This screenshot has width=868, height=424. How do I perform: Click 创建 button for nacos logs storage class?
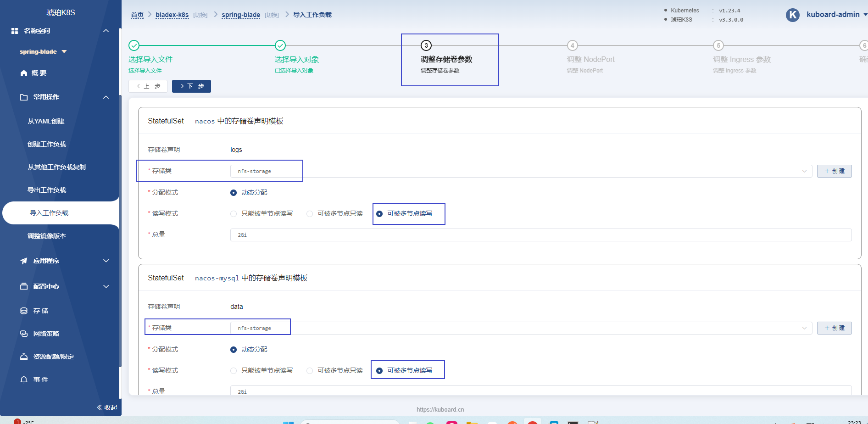coord(834,171)
